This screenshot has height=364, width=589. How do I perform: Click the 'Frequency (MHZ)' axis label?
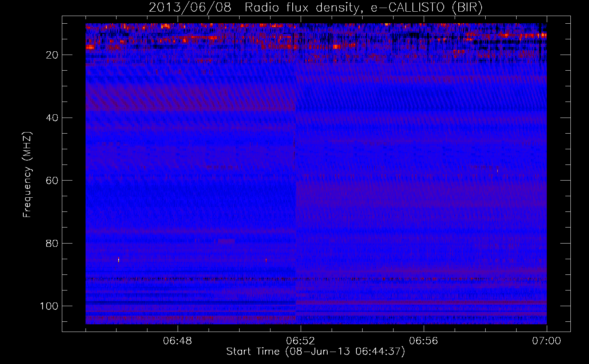27,174
